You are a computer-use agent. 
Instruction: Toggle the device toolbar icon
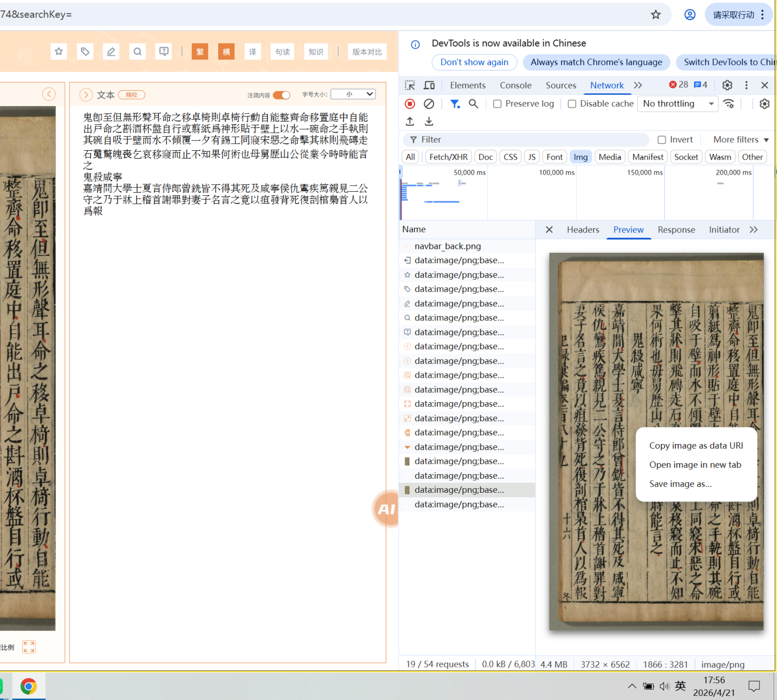point(429,85)
